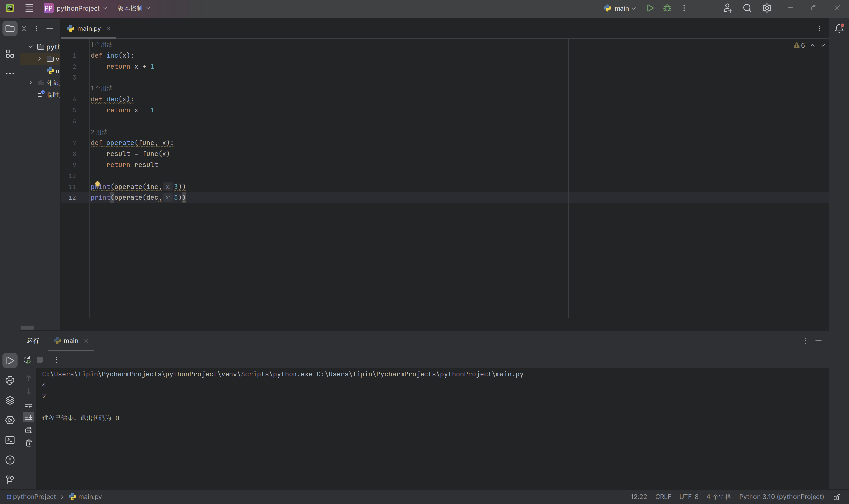
Task: Start debugging with the bug icon
Action: tap(667, 8)
